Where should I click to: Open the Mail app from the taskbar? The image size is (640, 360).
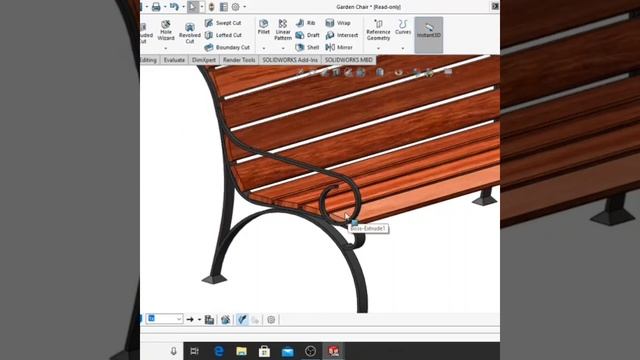(x=287, y=351)
